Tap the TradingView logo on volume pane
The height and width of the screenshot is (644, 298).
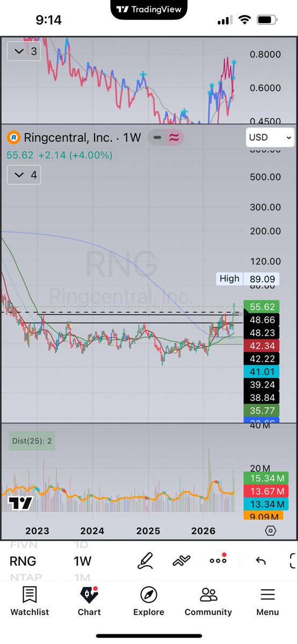(21, 503)
